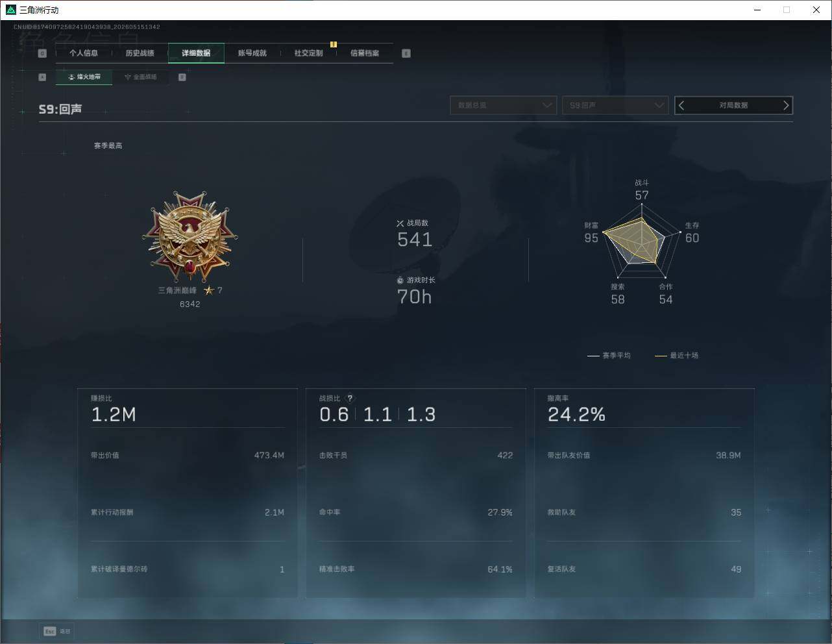Open the 账号成就 tab
The width and height of the screenshot is (832, 644).
pyautogui.click(x=252, y=53)
